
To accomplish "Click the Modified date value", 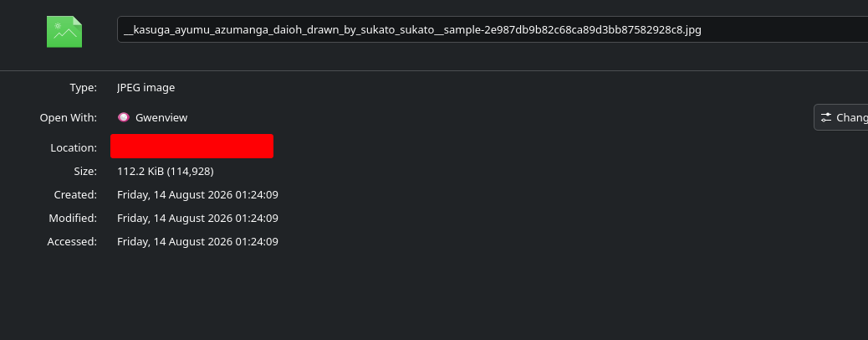I will pyautogui.click(x=197, y=218).
